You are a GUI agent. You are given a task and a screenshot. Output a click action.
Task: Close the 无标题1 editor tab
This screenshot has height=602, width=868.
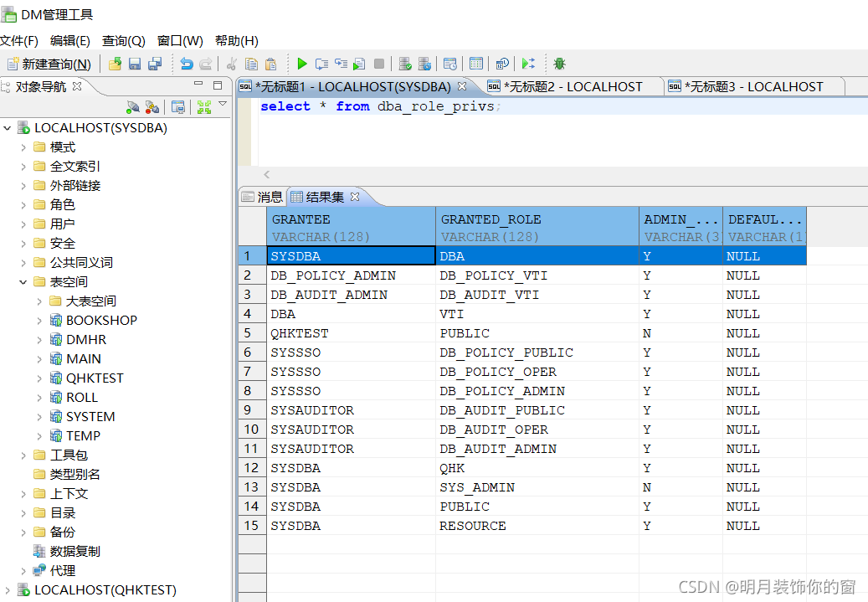(x=462, y=86)
